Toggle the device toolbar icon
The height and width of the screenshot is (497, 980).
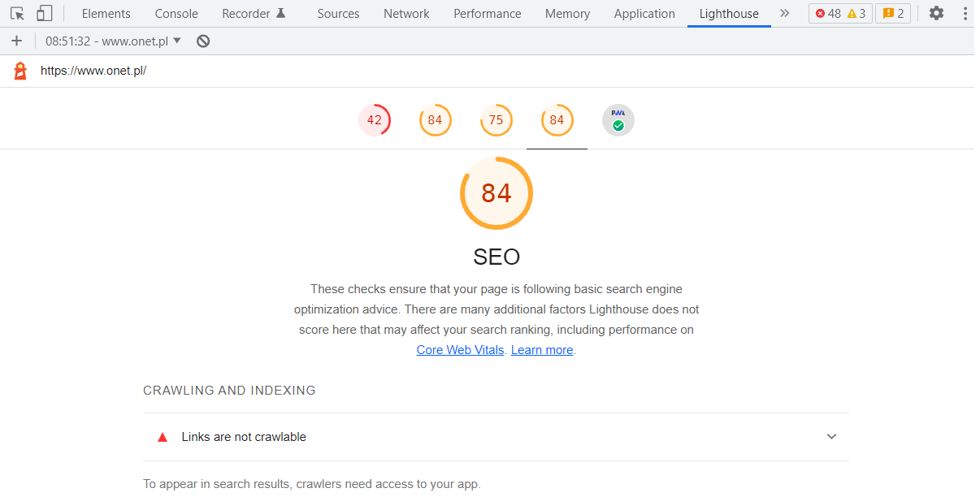point(44,13)
